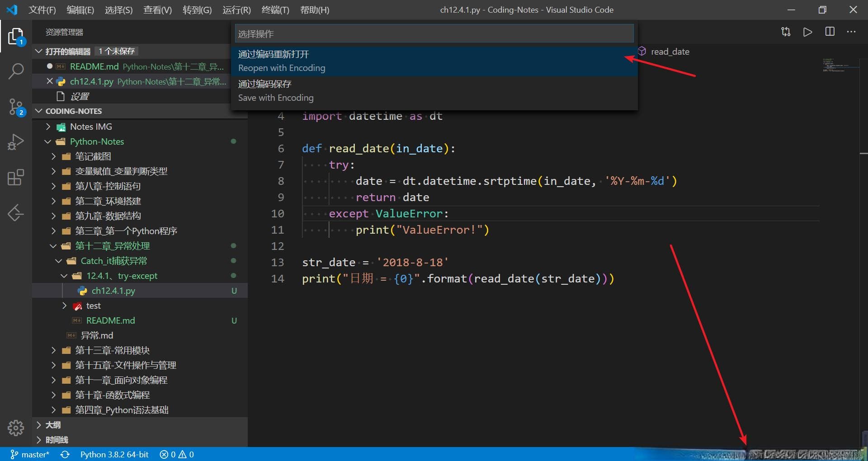Image resolution: width=868 pixels, height=461 pixels.
Task: Click the Compare Changes icon in editor toolbar
Action: pyautogui.click(x=786, y=32)
